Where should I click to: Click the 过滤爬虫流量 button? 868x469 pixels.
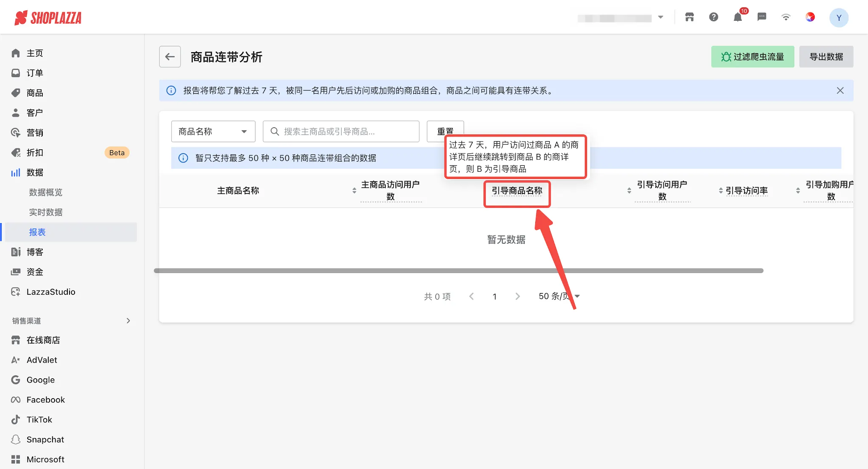click(753, 57)
